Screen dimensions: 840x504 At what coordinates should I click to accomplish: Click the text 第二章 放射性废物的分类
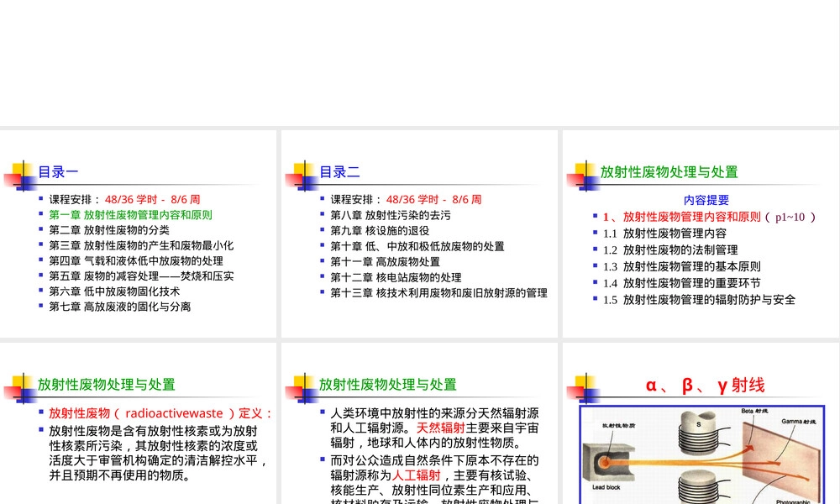pos(109,230)
